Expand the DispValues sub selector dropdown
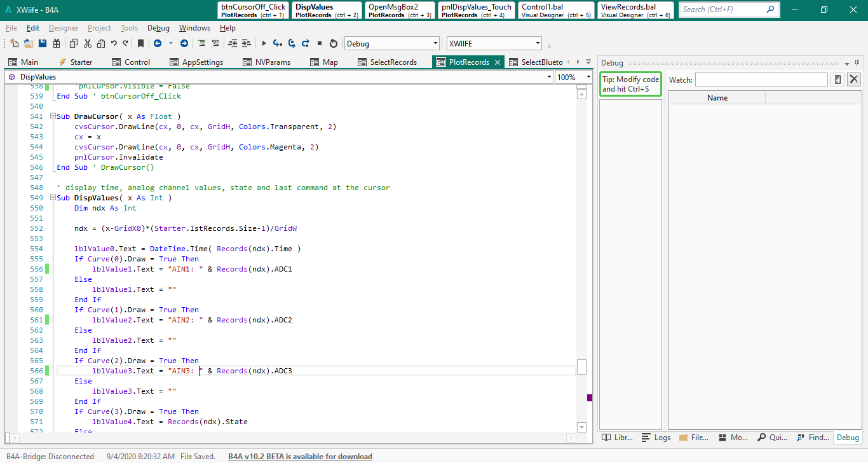The width and height of the screenshot is (868, 463). 549,77
